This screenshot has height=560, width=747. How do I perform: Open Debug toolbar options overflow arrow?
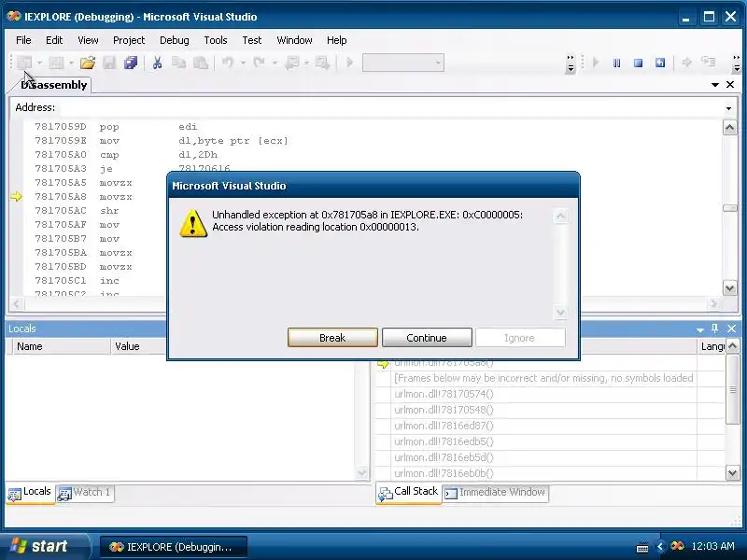click(737, 63)
